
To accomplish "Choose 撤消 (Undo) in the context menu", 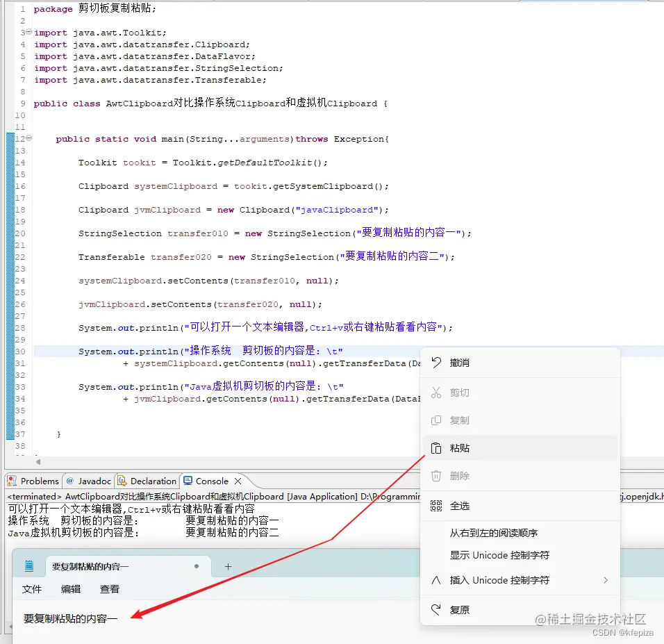I will point(520,363).
